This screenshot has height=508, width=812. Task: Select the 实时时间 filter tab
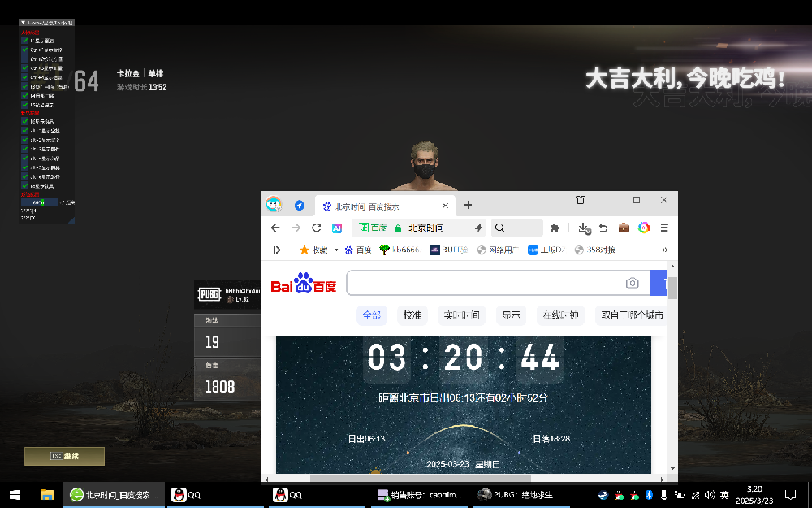tap(461, 315)
